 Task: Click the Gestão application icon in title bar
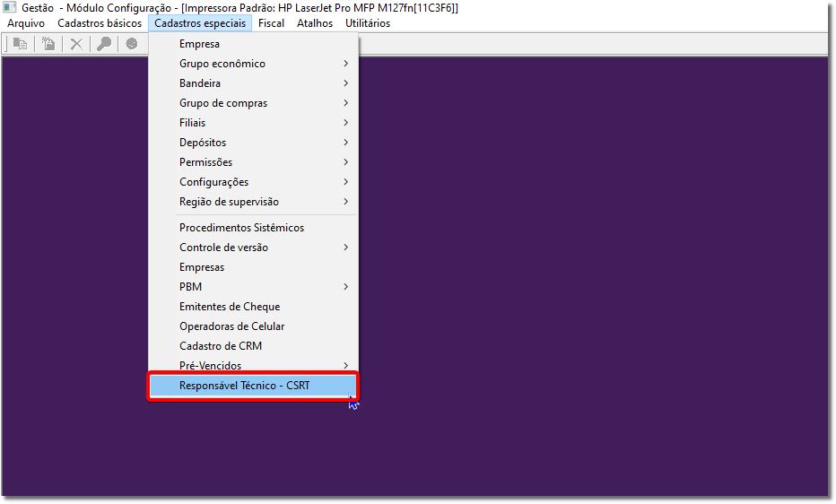pos(10,7)
